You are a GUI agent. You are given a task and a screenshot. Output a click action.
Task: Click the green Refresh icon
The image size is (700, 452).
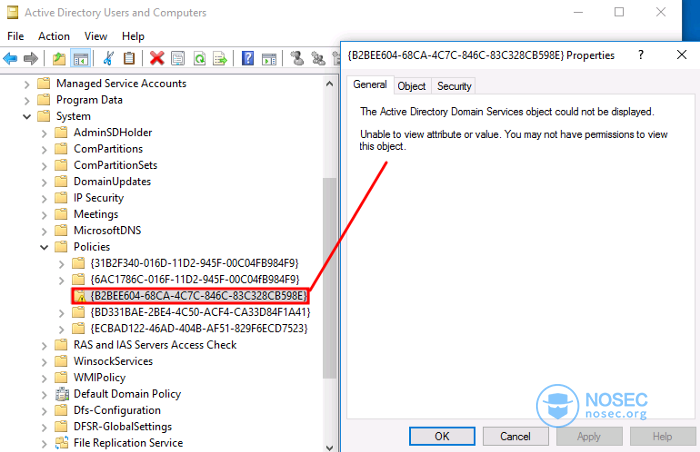point(200,59)
